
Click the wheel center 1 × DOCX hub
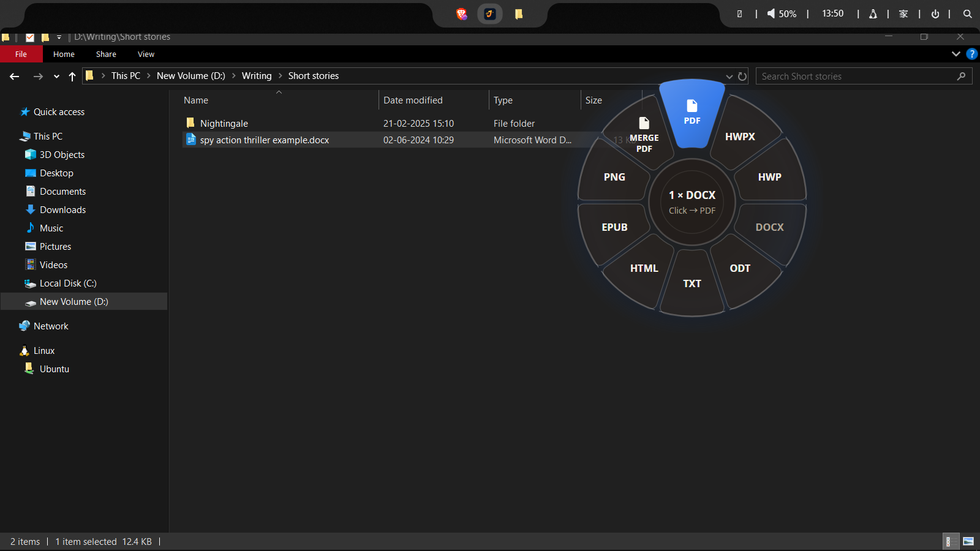click(692, 201)
